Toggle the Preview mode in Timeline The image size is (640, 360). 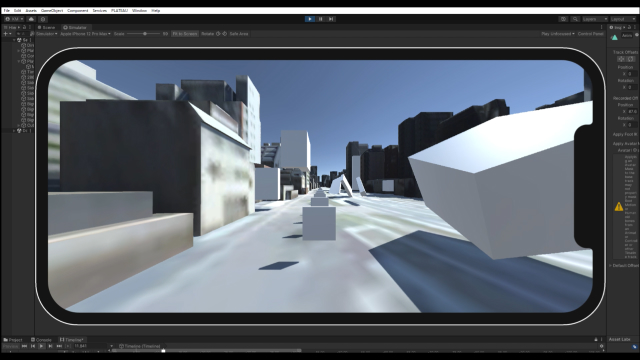(10, 346)
